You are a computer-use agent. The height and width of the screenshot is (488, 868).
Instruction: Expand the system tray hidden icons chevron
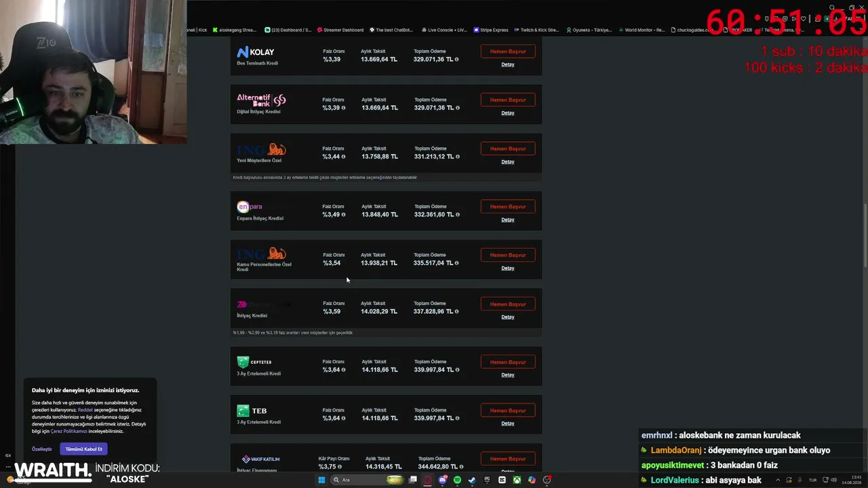click(777, 480)
